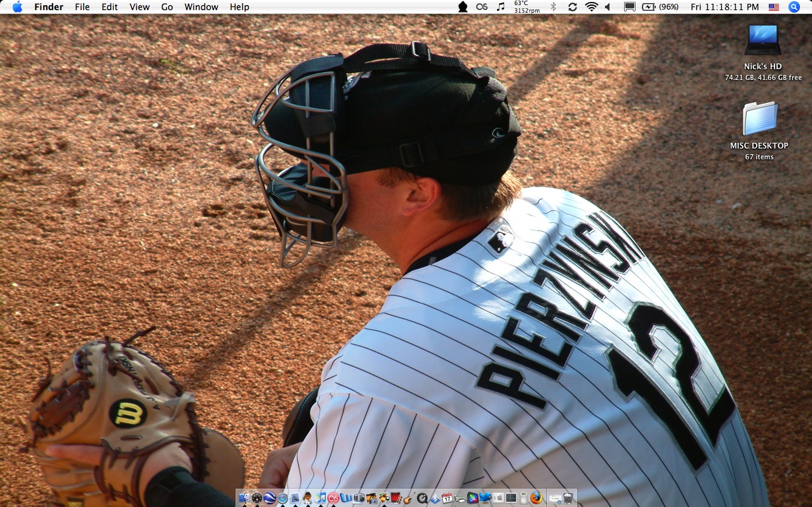The image size is (812, 507).
Task: Click the 74.21 GB, 41.66 GB free label
Action: pyautogui.click(x=763, y=77)
